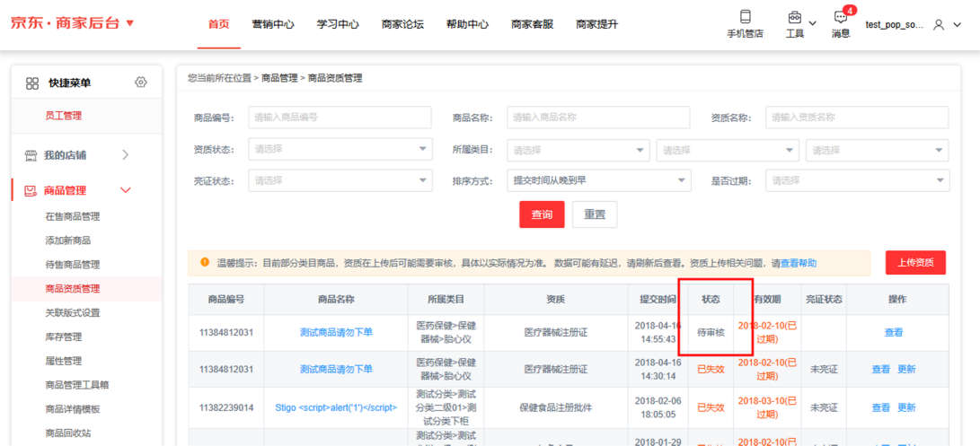This screenshot has height=446, width=980.
Task: Open the 亮证状态 dropdown
Action: (x=340, y=180)
